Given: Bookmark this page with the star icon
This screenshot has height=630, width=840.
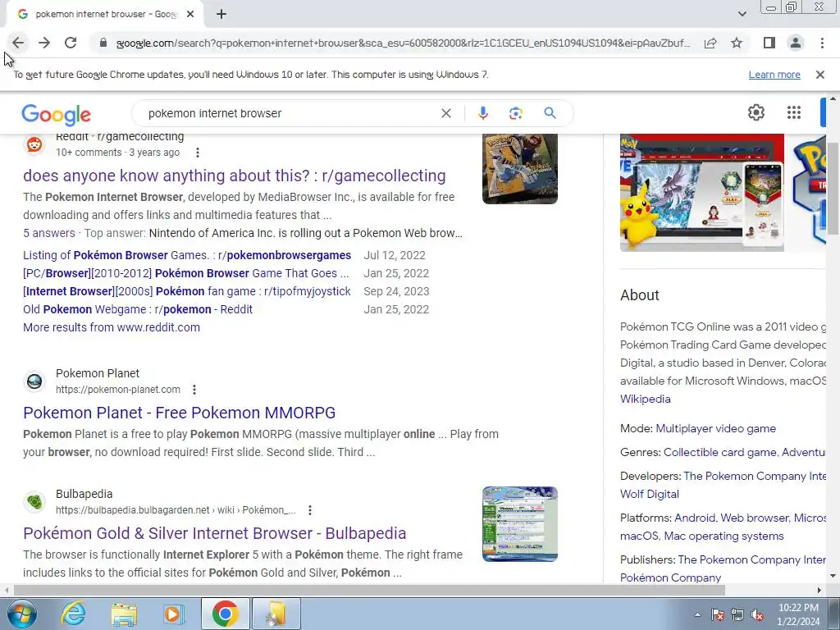Looking at the screenshot, I should (x=737, y=43).
